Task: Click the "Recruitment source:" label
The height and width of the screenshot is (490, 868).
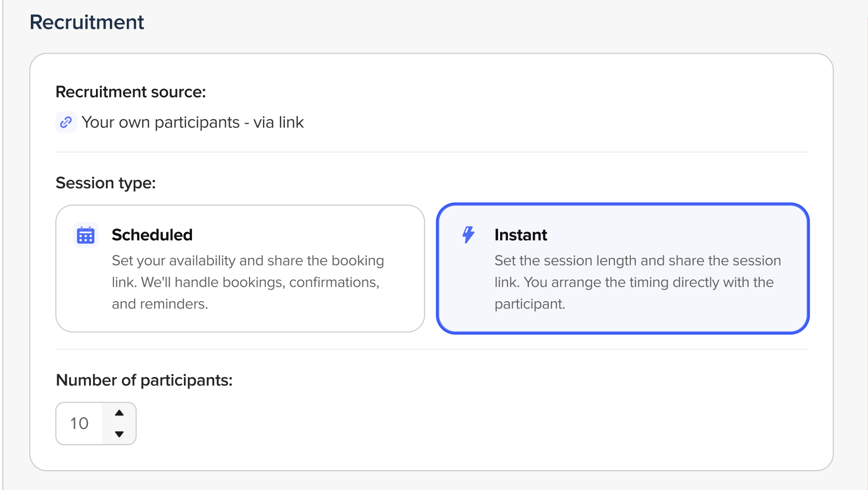Action: coord(131,92)
